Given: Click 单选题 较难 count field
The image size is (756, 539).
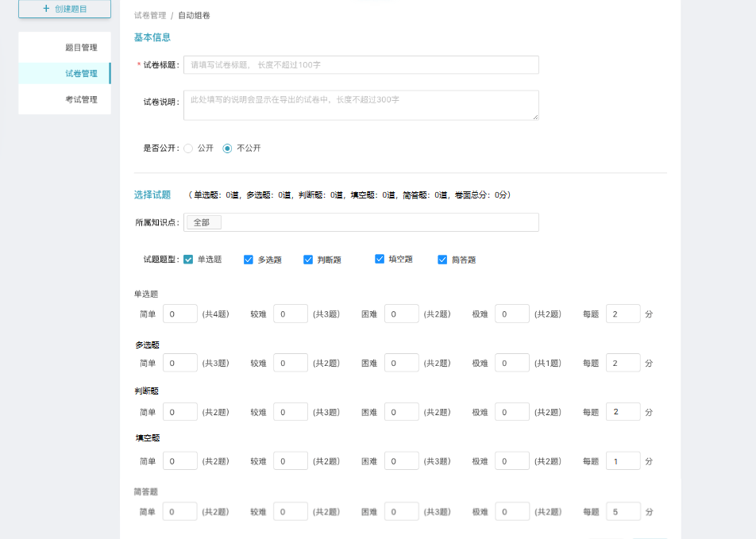Looking at the screenshot, I should 291,314.
